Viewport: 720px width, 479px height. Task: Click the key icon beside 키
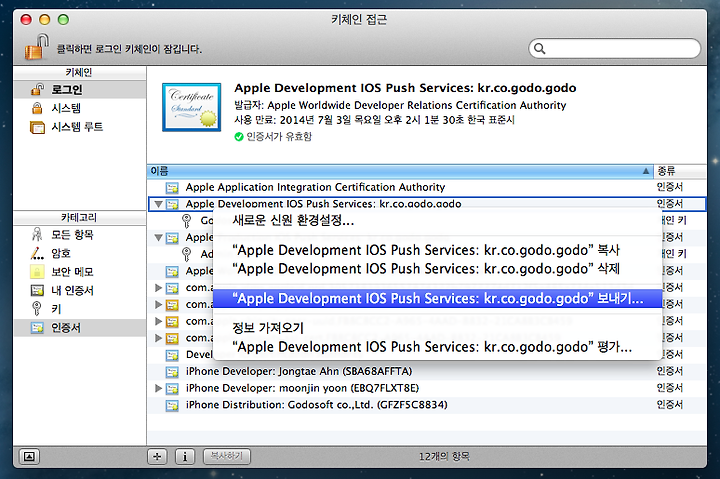(37, 308)
